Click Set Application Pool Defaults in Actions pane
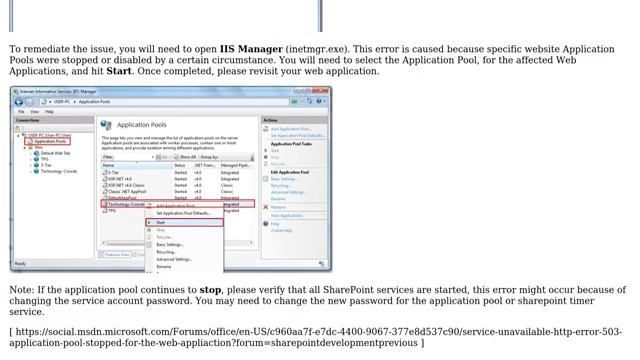640x360 pixels. pos(298,135)
